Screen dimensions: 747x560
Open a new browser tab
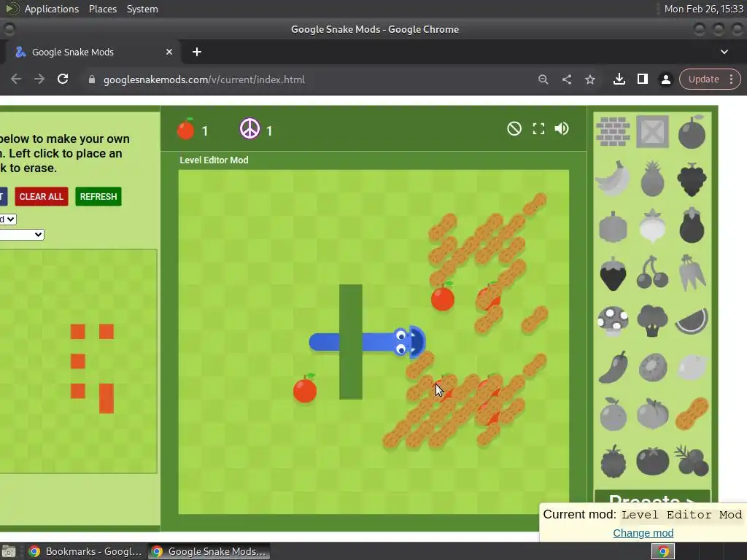point(197,52)
